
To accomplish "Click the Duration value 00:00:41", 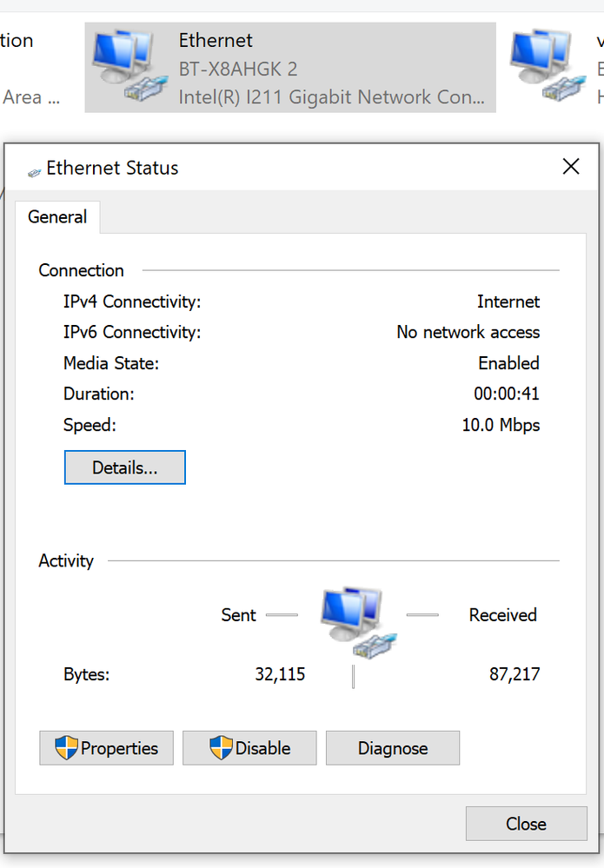I will coord(507,394).
